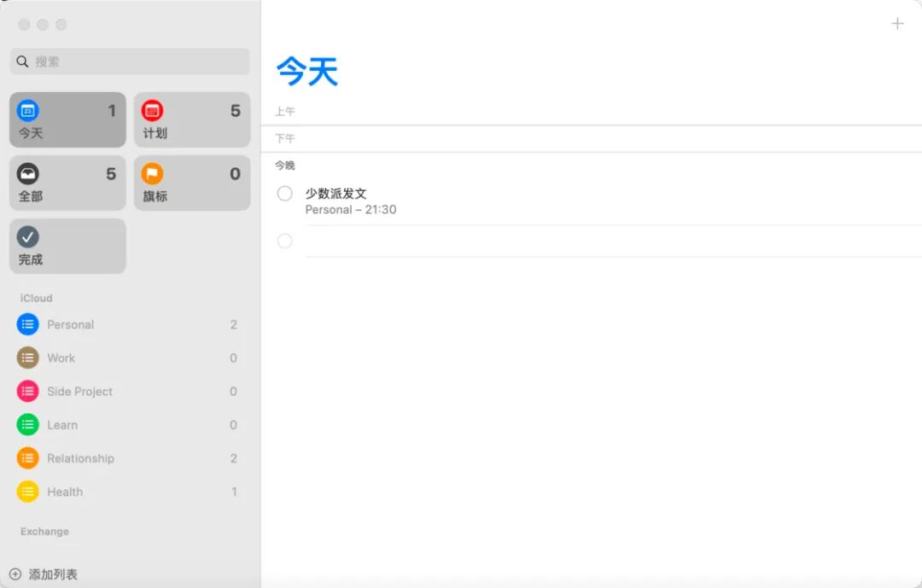Image resolution: width=922 pixels, height=588 pixels.
Task: Select the brown Work list icon
Action: click(27, 358)
